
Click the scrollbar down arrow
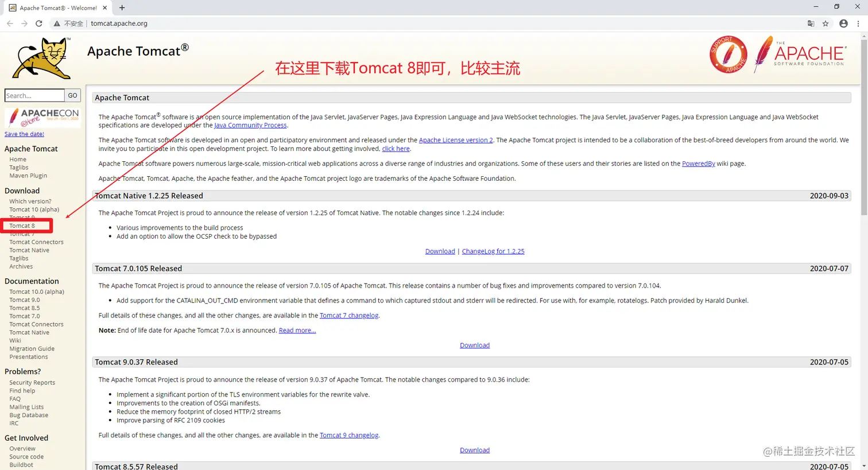point(864,466)
